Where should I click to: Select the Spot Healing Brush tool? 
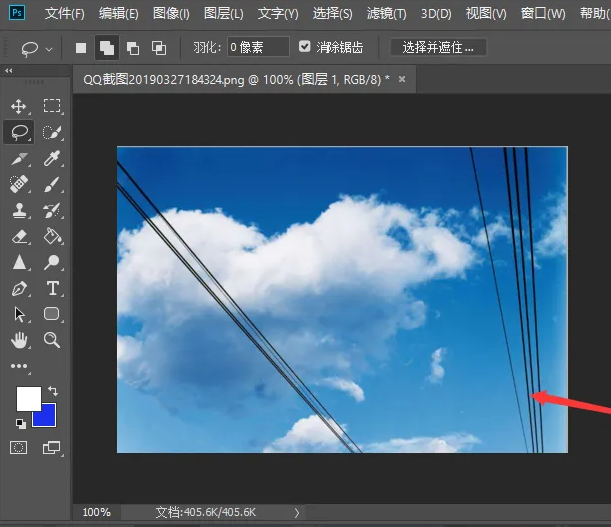19,185
